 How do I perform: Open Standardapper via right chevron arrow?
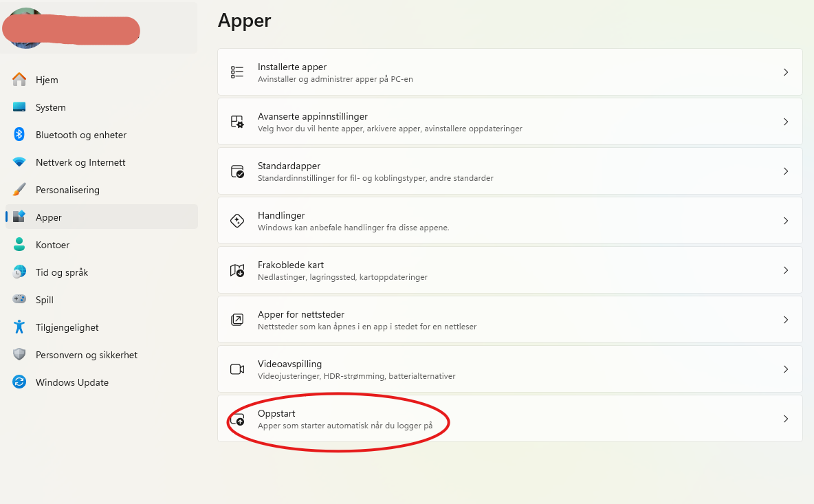pyautogui.click(x=786, y=171)
